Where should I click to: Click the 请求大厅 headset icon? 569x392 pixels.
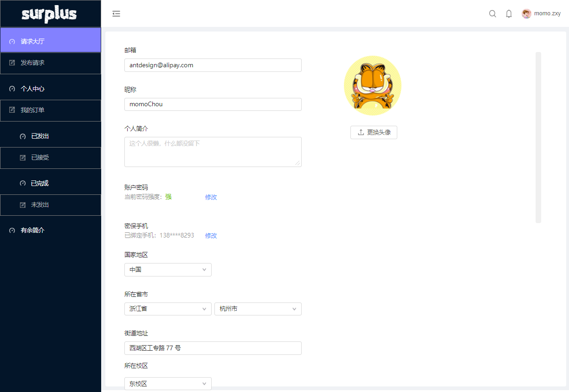click(x=11, y=40)
